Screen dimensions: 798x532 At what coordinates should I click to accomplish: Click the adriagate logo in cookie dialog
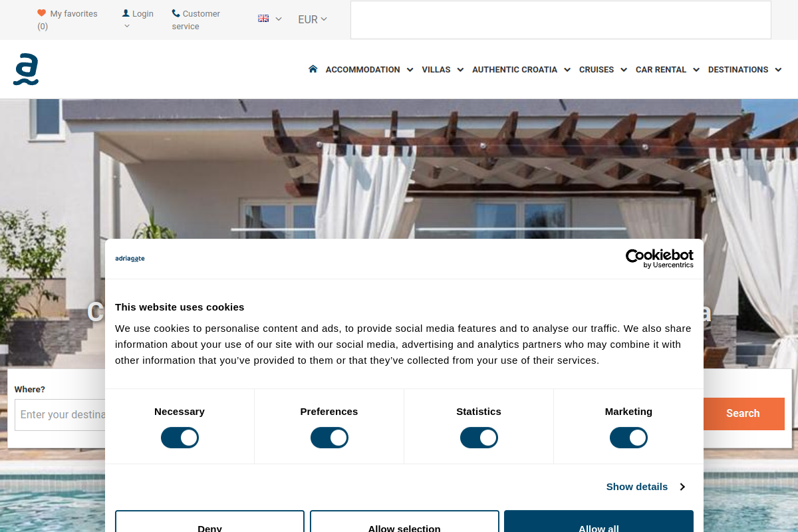[130, 259]
